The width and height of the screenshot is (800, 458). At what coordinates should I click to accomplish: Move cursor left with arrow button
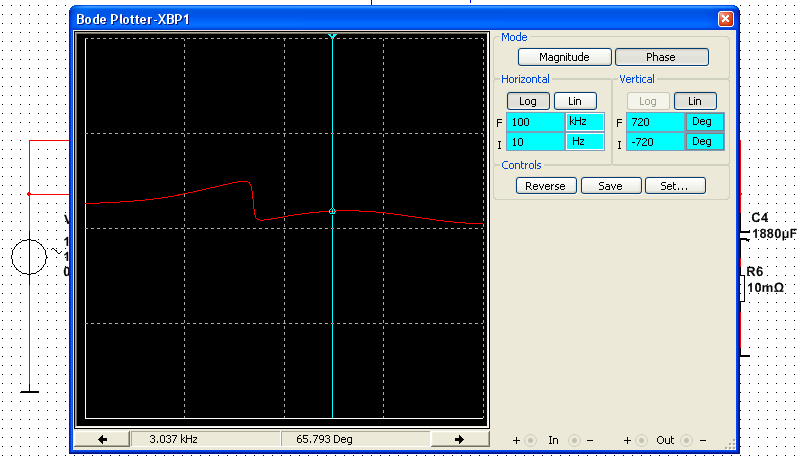pyautogui.click(x=102, y=439)
